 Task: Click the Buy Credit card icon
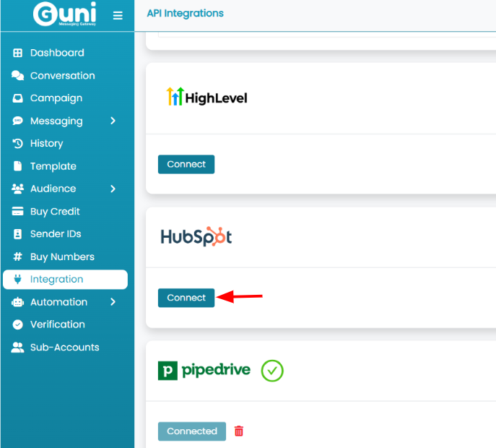click(x=18, y=211)
